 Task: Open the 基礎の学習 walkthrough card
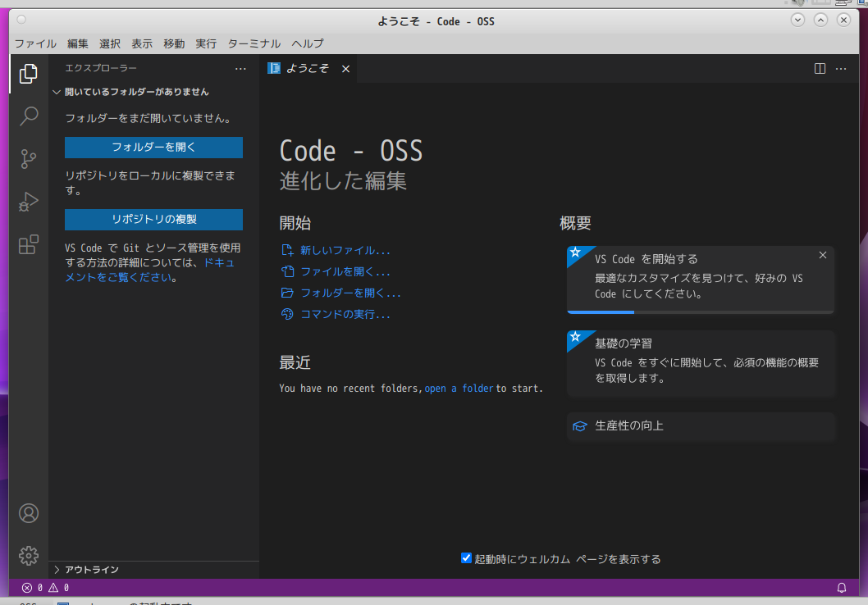pos(701,363)
